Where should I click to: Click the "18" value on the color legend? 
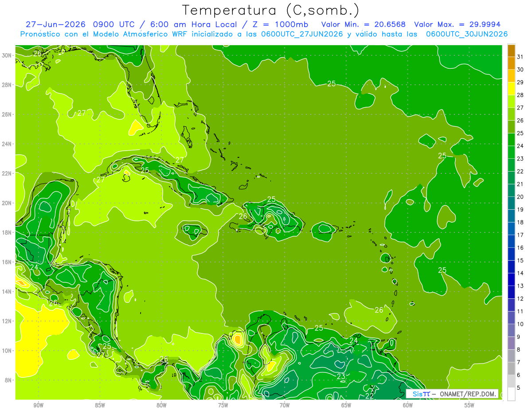[x=520, y=222]
